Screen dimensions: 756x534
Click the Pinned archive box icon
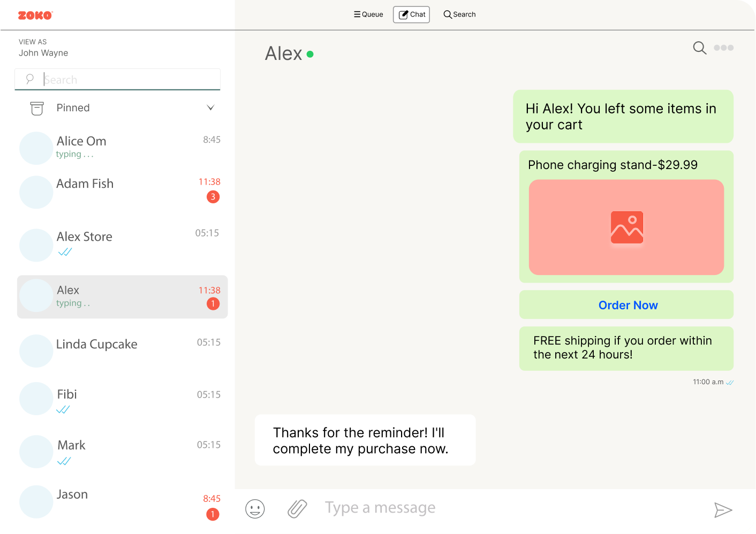pyautogui.click(x=37, y=108)
